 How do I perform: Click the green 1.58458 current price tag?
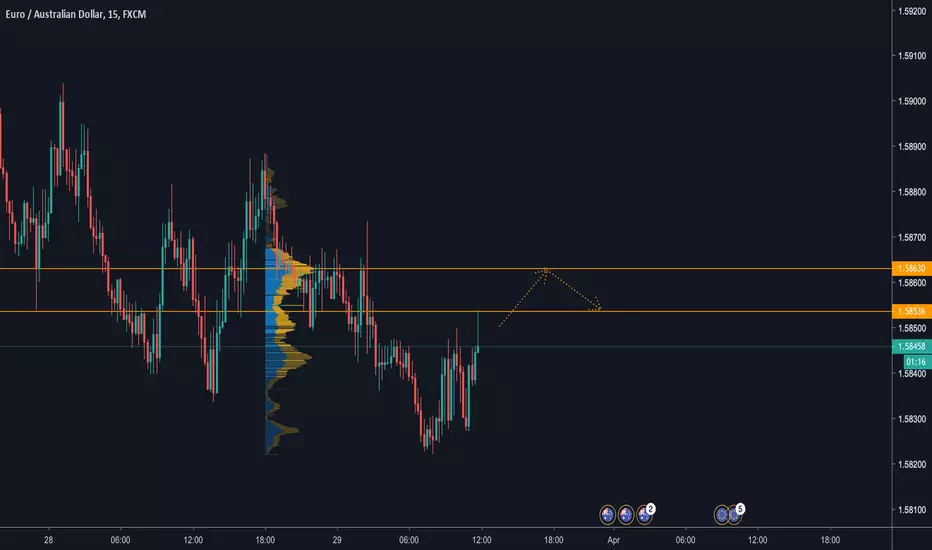[x=912, y=346]
